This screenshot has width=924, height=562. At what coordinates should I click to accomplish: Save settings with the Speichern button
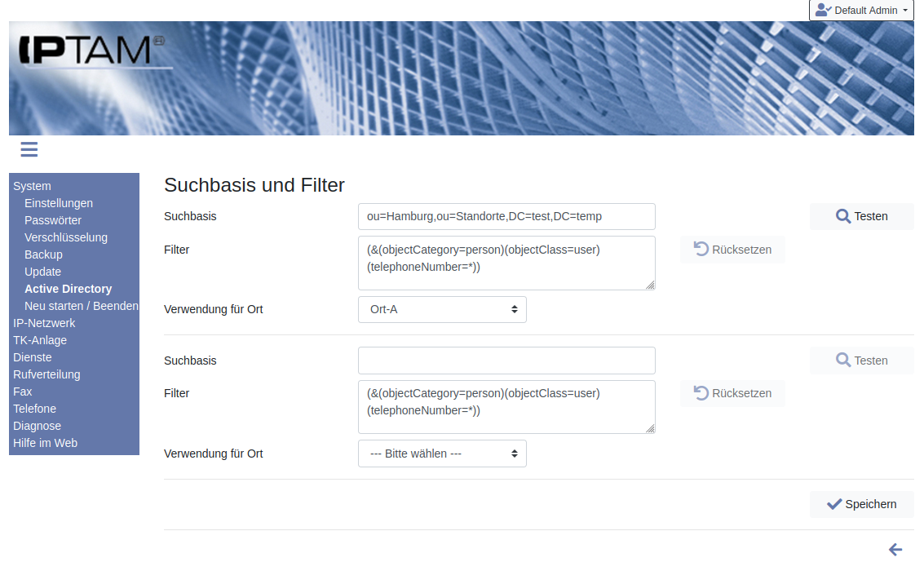pos(861,504)
